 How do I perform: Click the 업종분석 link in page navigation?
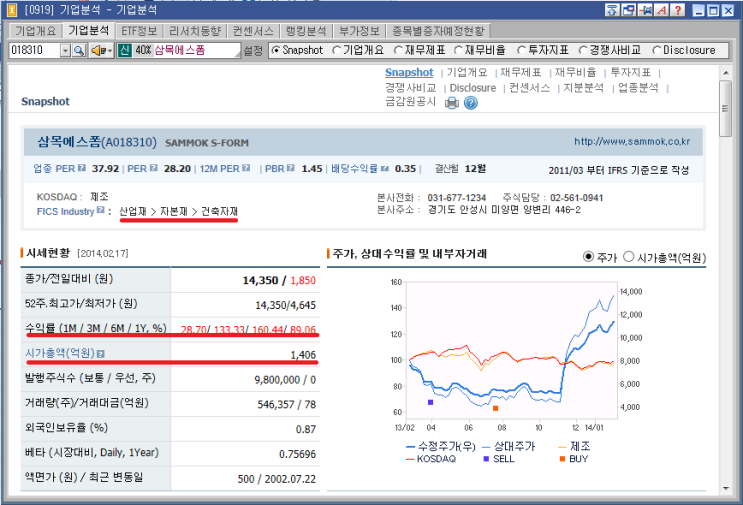click(x=638, y=88)
